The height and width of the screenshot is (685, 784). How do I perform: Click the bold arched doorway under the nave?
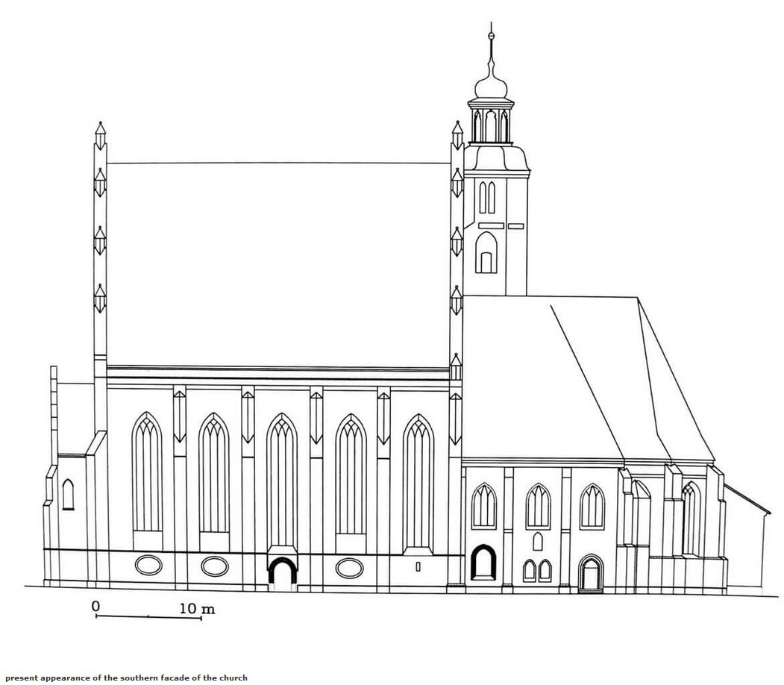282,572
